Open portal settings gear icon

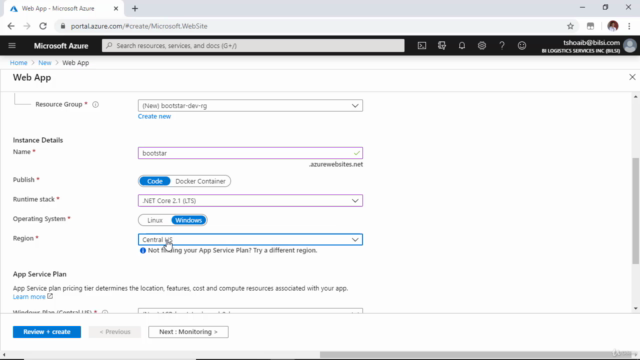pos(482,46)
